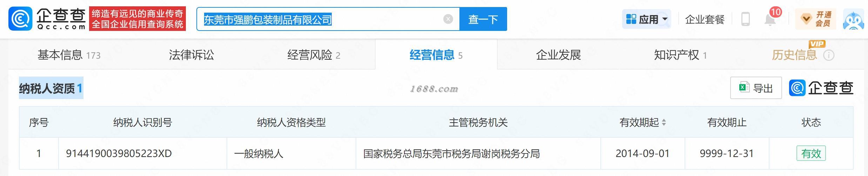Viewport: 868px width, 176px height.
Task: Click the VIP membership 开通会员 icon
Action: [815, 19]
